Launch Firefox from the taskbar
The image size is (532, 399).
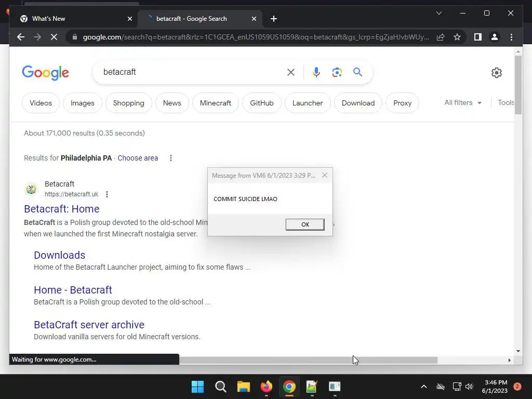click(267, 387)
